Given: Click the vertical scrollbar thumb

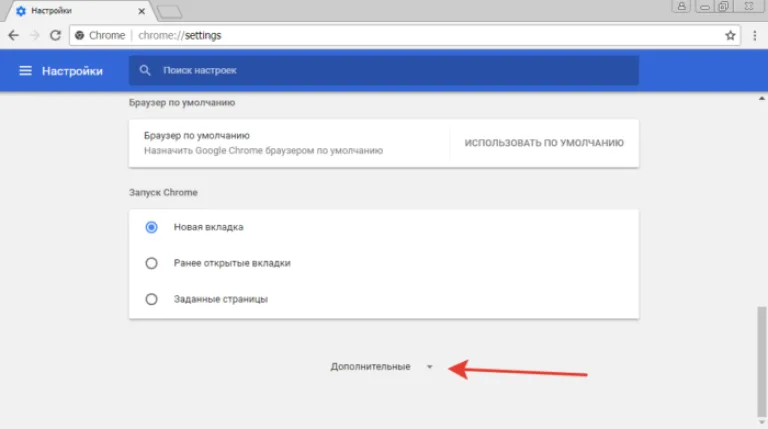Looking at the screenshot, I should coord(761,361).
